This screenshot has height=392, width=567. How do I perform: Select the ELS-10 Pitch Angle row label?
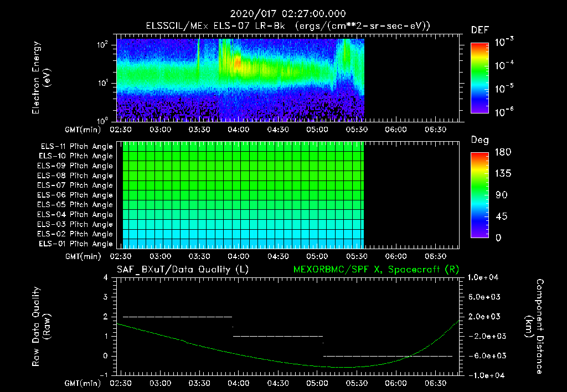pos(76,156)
